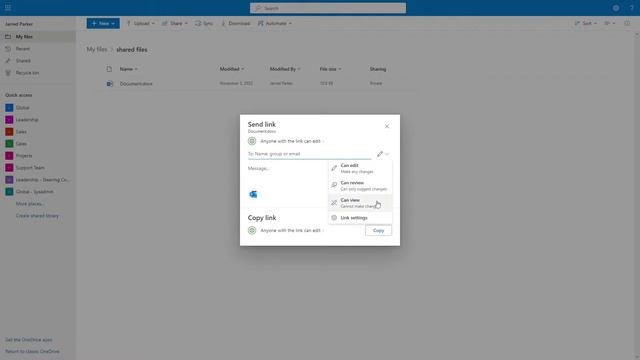Open the Settings gear icon

616,8
